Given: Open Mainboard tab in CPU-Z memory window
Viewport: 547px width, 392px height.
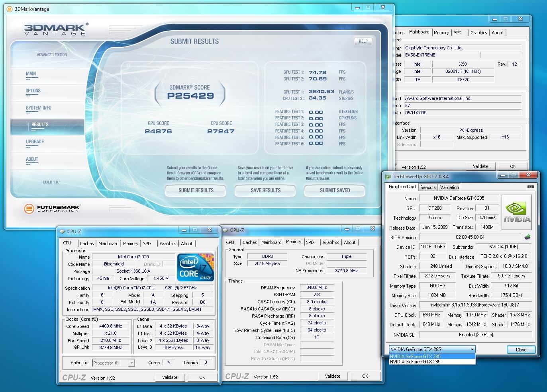Looking at the screenshot, I should [271, 242].
